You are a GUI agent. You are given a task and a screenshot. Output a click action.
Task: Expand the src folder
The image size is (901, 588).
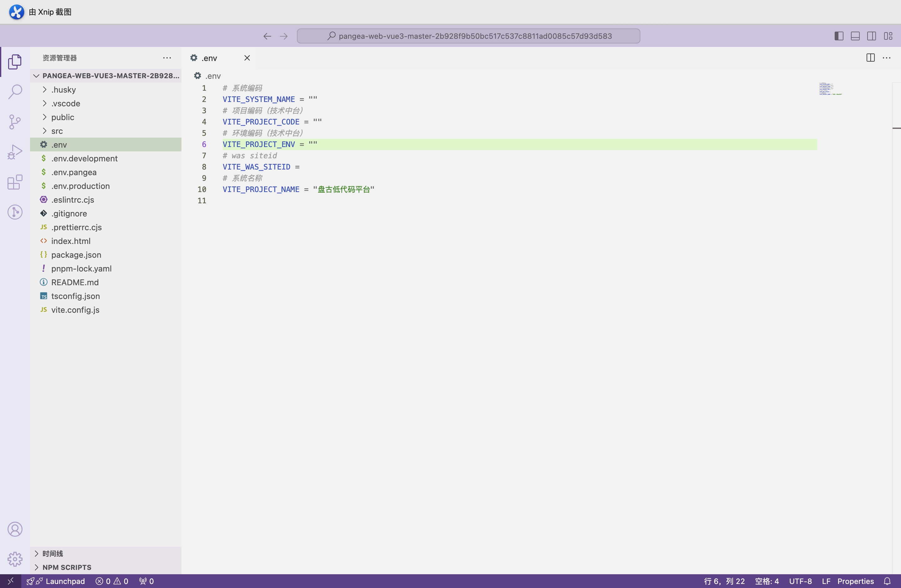click(x=106, y=131)
